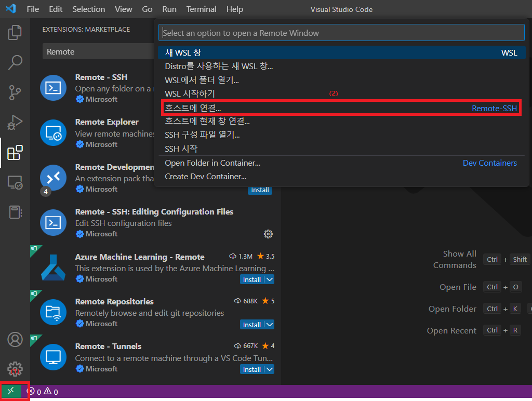Open the Explorer view in activity bar
This screenshot has height=401, width=532.
pos(15,33)
